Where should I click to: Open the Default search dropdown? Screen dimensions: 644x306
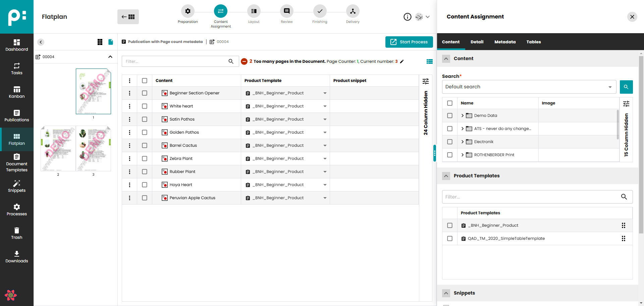(x=529, y=87)
